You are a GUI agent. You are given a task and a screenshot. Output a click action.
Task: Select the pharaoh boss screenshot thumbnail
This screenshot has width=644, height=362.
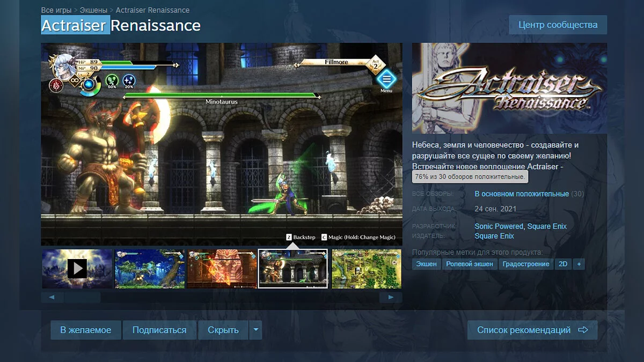coord(221,269)
